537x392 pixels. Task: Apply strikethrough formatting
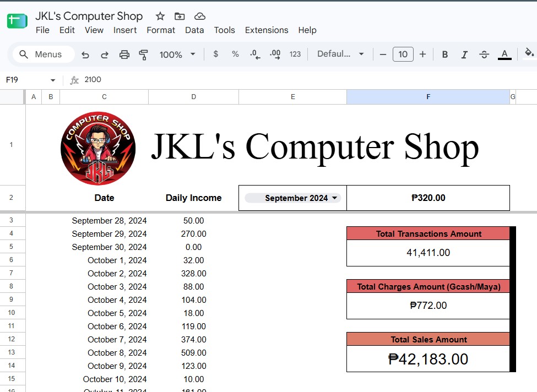(484, 55)
